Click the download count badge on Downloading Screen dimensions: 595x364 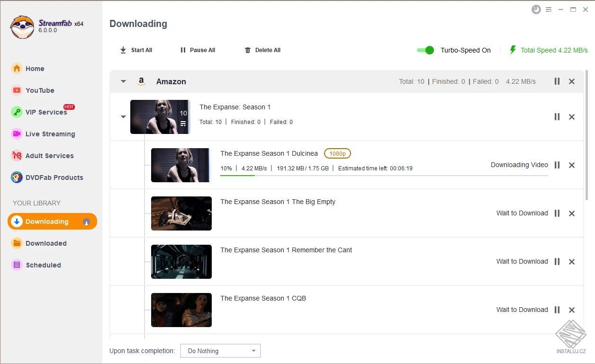pos(86,222)
